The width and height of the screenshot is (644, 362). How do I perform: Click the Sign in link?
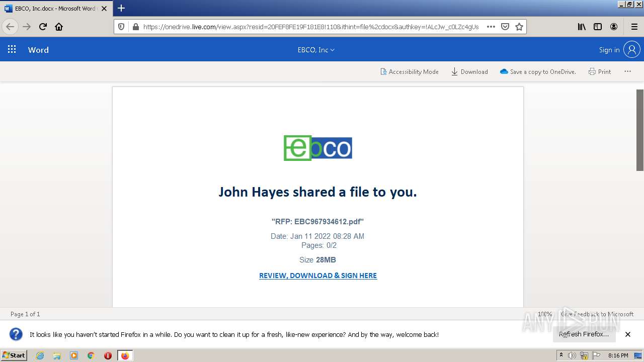pos(609,50)
